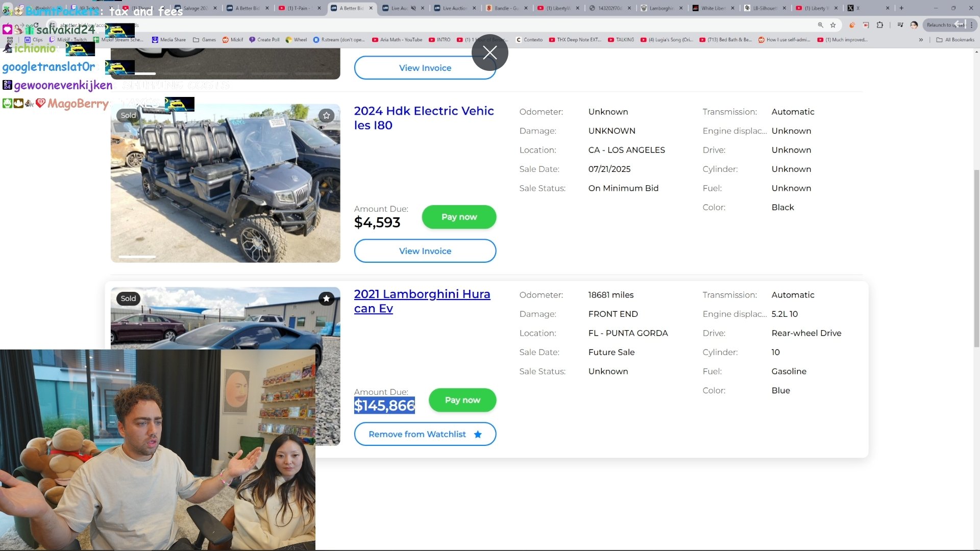
Task: Open the Chrome apps grid icon
Action: (10, 40)
